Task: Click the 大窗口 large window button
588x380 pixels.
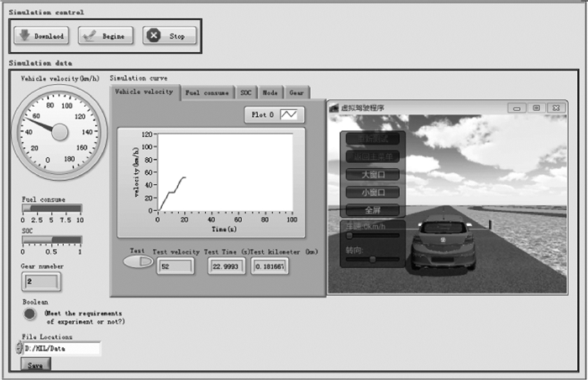Action: [x=371, y=174]
